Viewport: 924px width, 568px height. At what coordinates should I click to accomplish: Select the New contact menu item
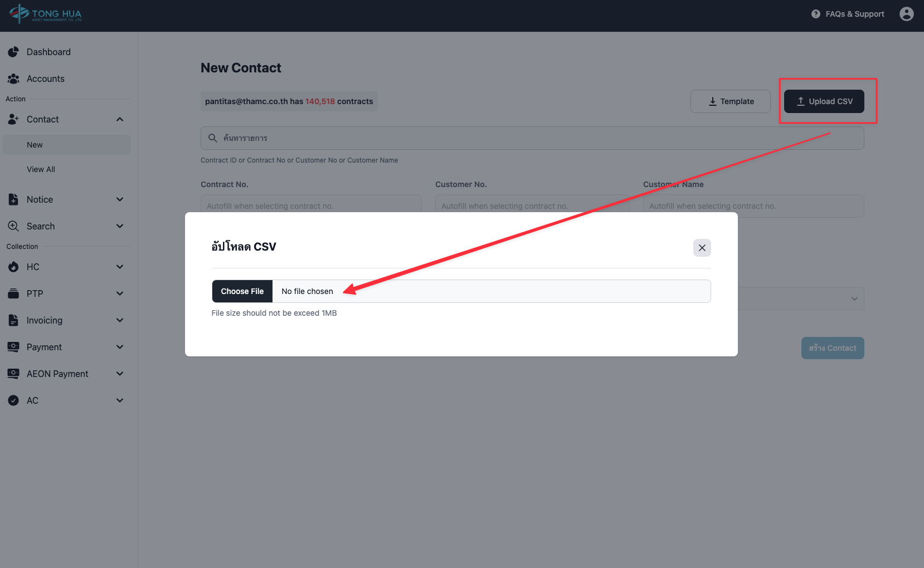pos(35,145)
